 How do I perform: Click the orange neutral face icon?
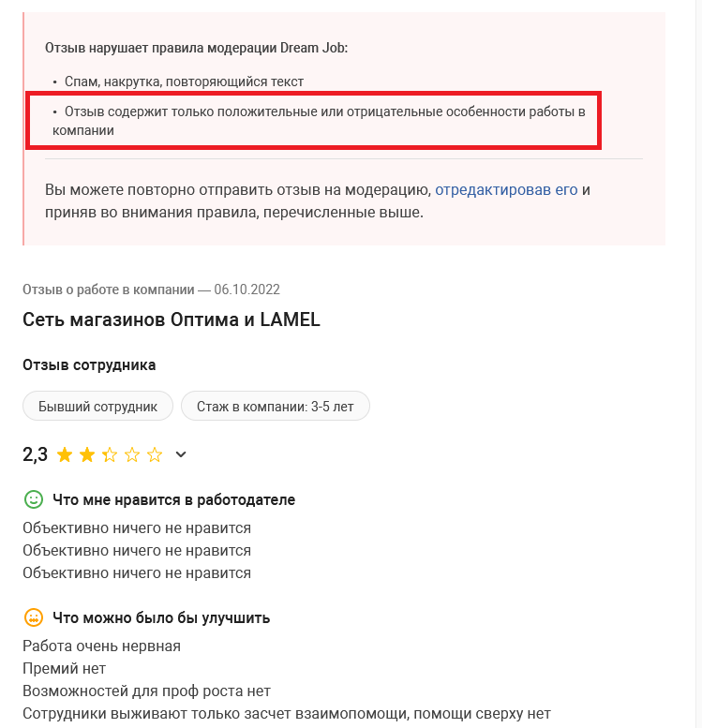click(34, 617)
